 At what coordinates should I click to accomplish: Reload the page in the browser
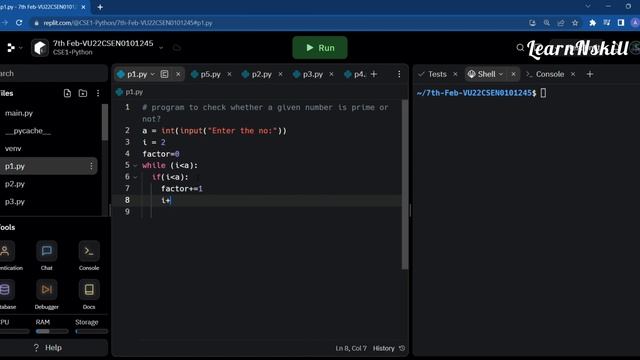pos(19,23)
